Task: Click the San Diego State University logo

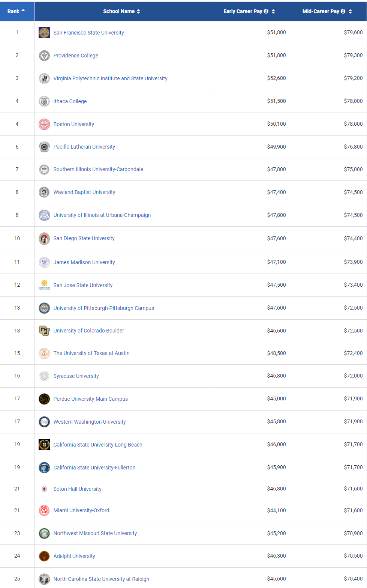Action: click(x=44, y=238)
